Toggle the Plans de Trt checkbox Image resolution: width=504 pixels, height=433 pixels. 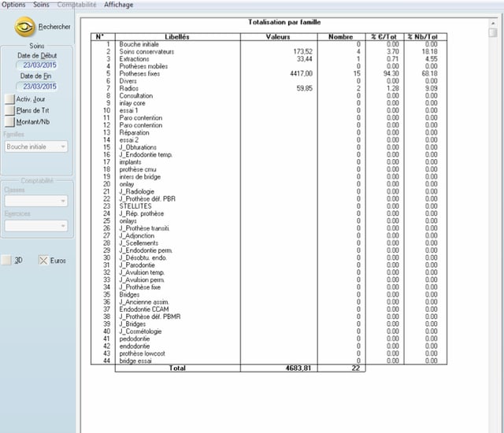tap(9, 110)
